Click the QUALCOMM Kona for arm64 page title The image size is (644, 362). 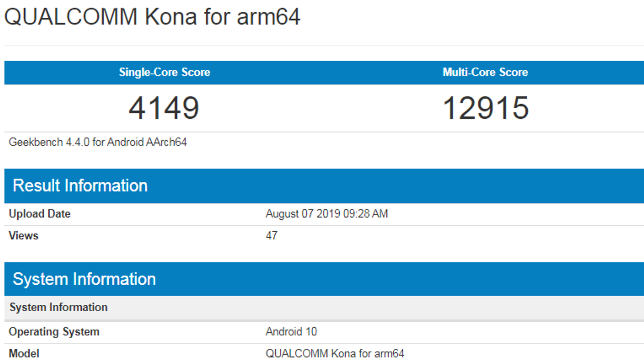pyautogui.click(x=152, y=17)
